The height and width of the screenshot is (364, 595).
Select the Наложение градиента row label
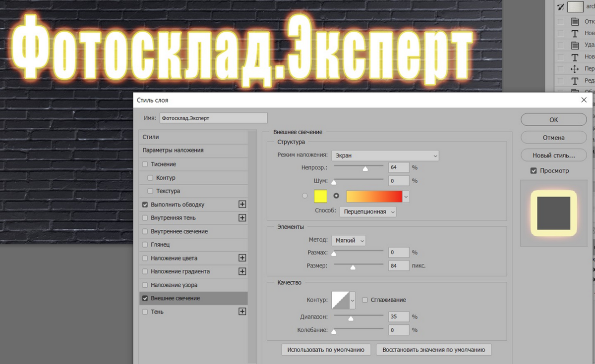coord(180,271)
